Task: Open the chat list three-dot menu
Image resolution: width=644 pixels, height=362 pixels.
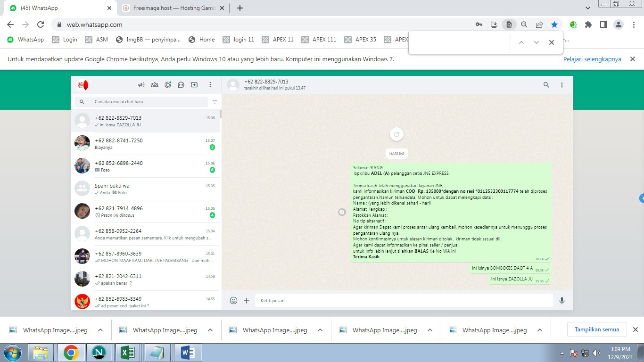Action: click(x=210, y=85)
